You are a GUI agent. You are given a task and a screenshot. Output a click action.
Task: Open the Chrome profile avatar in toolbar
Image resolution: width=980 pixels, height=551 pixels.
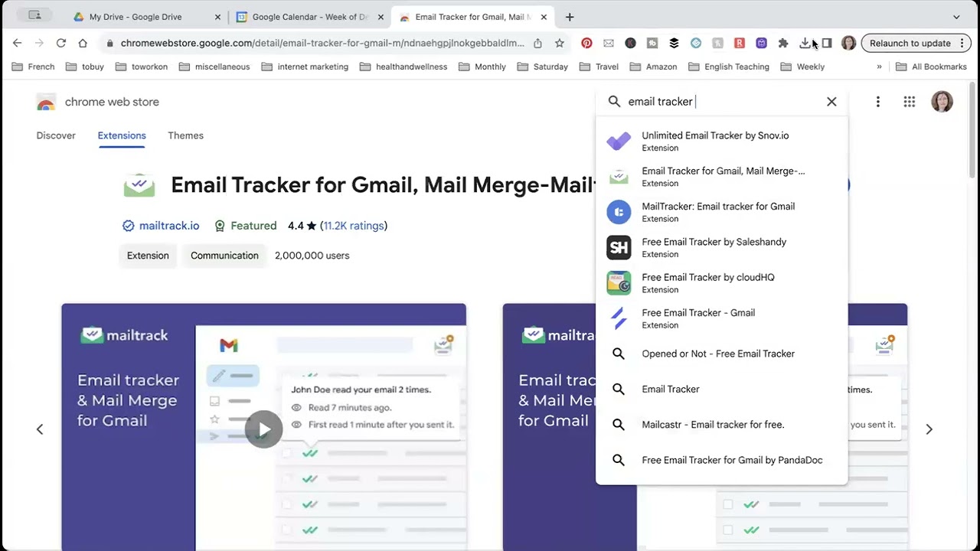[848, 44]
